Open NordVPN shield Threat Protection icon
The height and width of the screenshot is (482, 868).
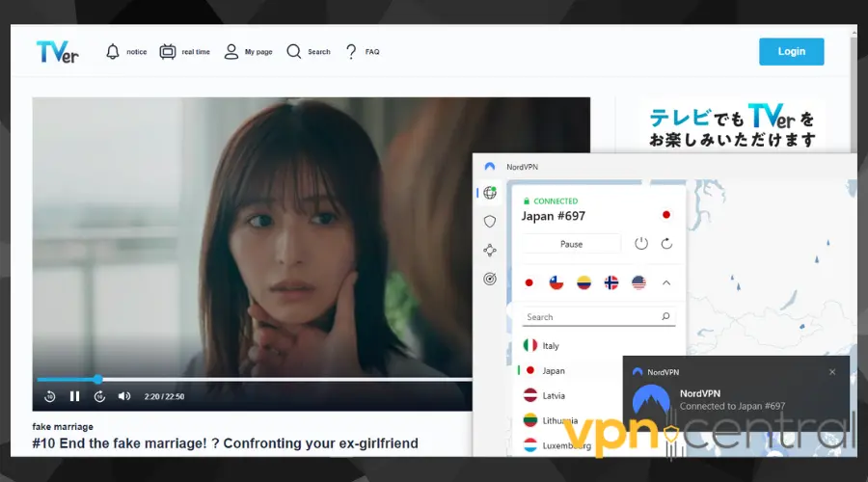[489, 222]
